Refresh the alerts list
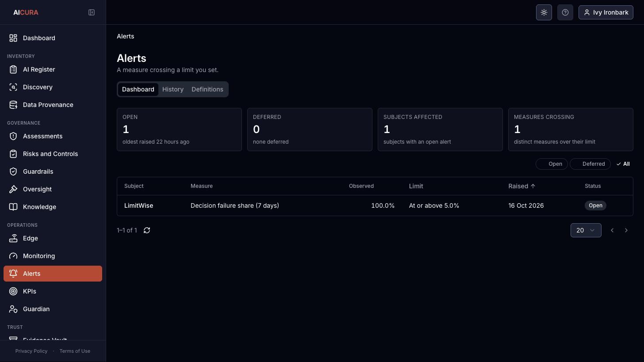Image resolution: width=644 pixels, height=362 pixels. [147, 230]
